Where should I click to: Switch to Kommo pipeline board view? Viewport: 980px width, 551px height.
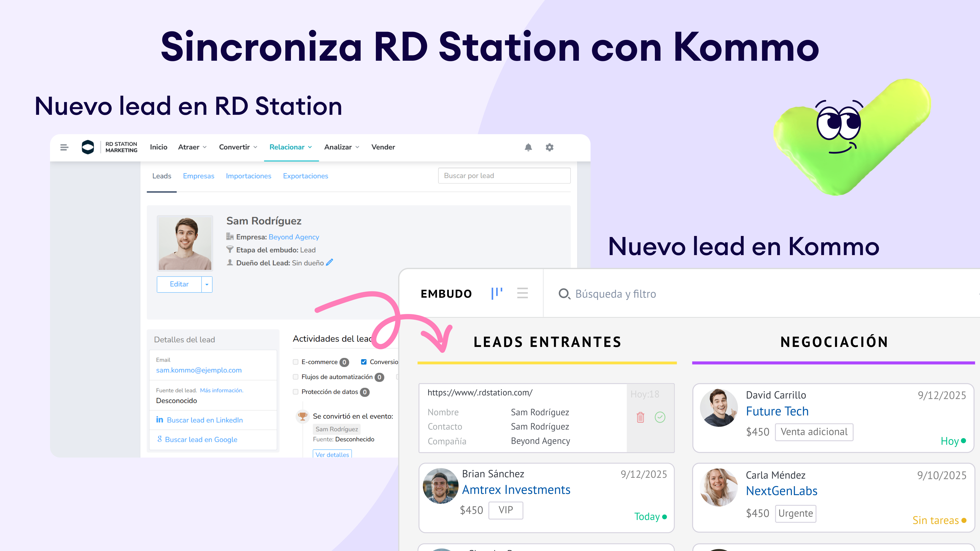pyautogui.click(x=496, y=293)
